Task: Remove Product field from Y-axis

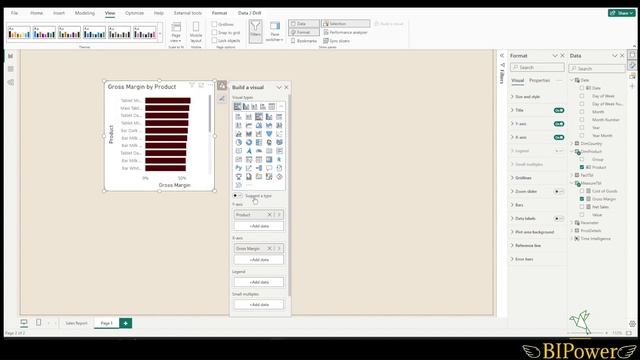Action: click(269, 215)
